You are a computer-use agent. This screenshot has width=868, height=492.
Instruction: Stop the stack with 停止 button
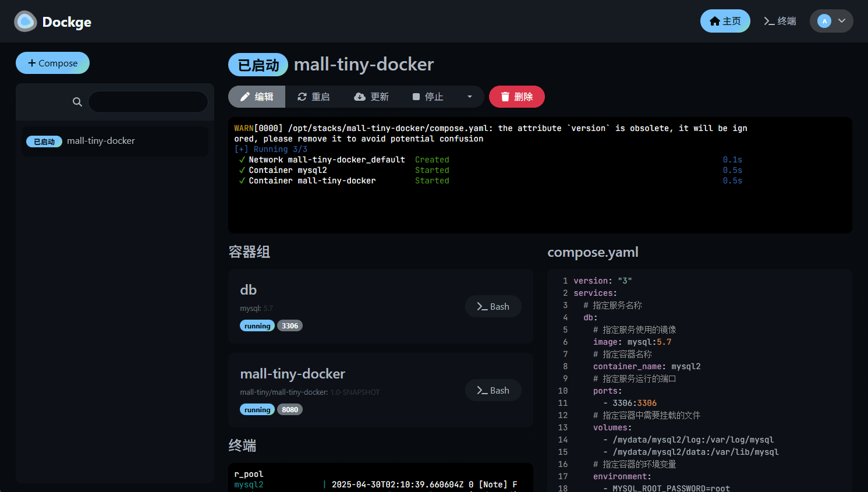click(x=428, y=97)
